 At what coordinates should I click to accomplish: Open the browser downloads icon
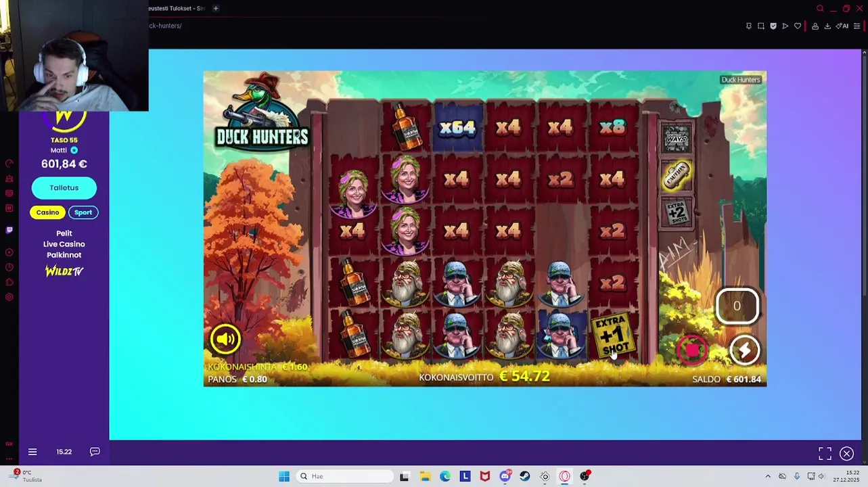[x=827, y=26]
